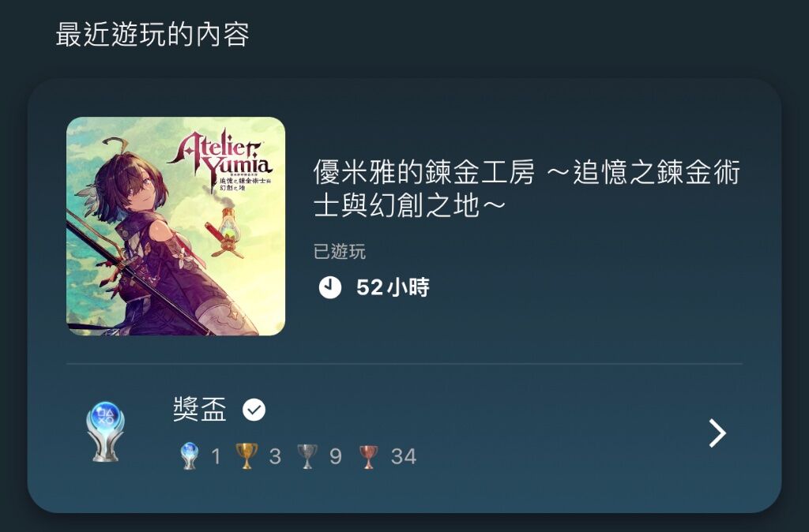Click the 已遊玩 status label
This screenshot has width=809, height=532.
[340, 252]
